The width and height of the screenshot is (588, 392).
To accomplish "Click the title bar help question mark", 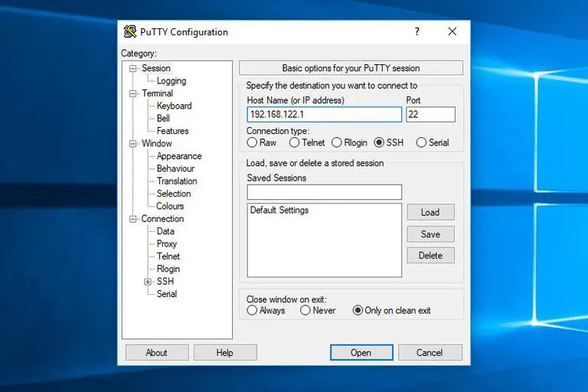I will click(417, 31).
